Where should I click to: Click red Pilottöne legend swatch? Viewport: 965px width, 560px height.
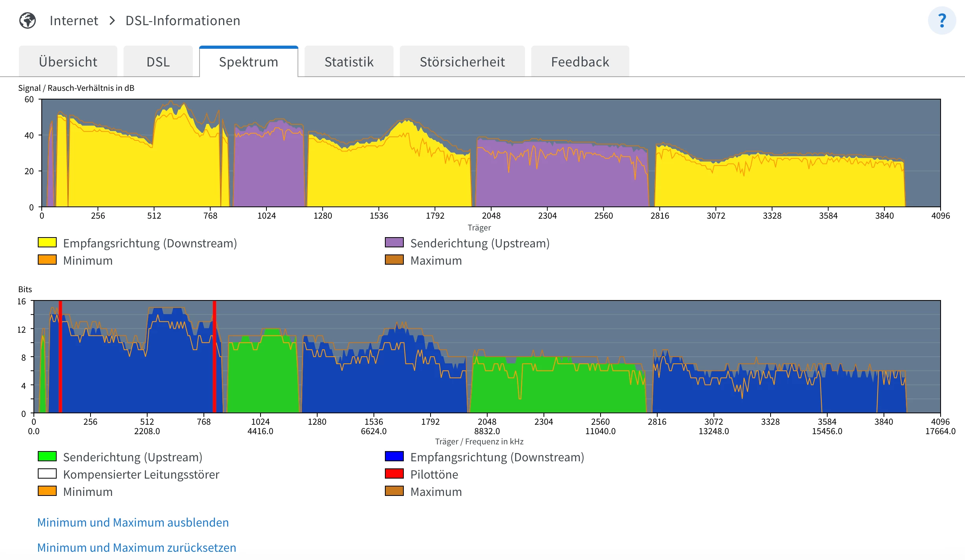(394, 474)
